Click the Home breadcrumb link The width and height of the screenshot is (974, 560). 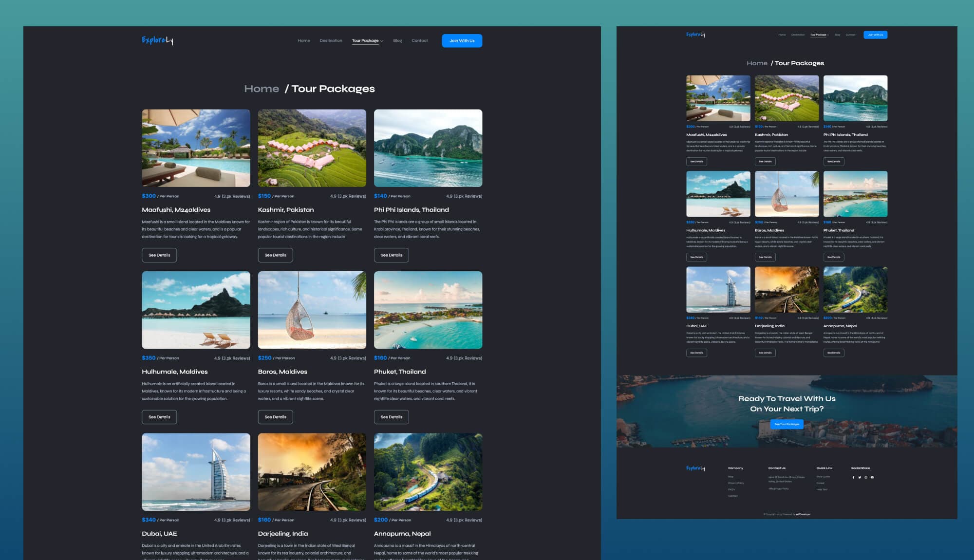[262, 88]
